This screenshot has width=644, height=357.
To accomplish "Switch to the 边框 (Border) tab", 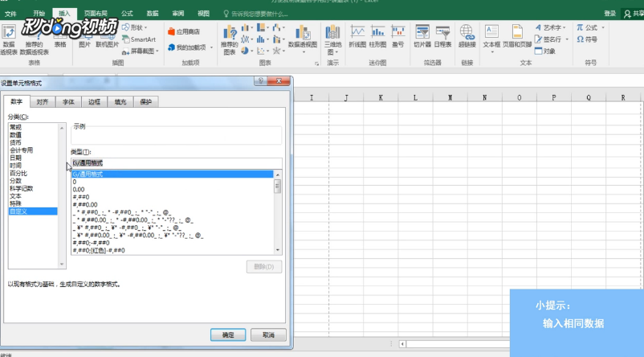I will tap(94, 102).
